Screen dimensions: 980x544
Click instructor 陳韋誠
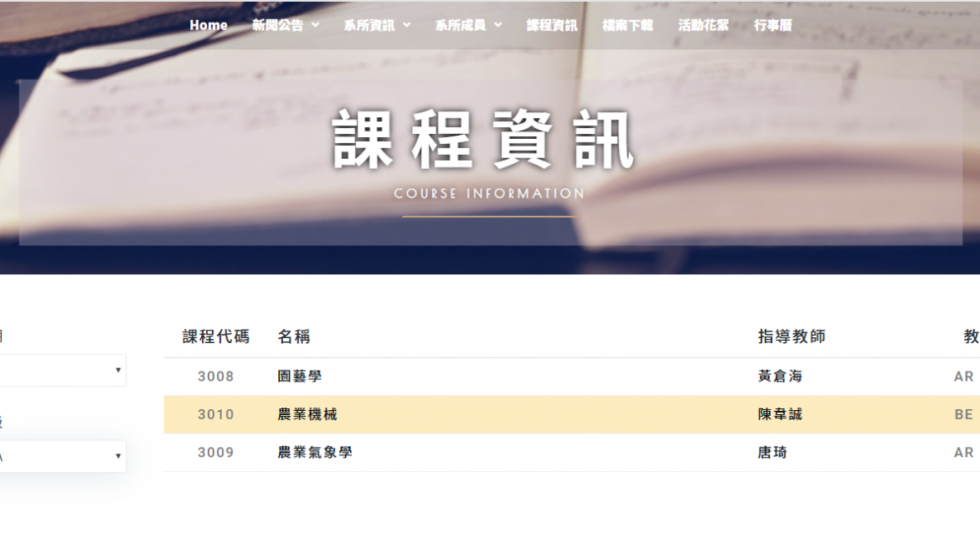780,414
